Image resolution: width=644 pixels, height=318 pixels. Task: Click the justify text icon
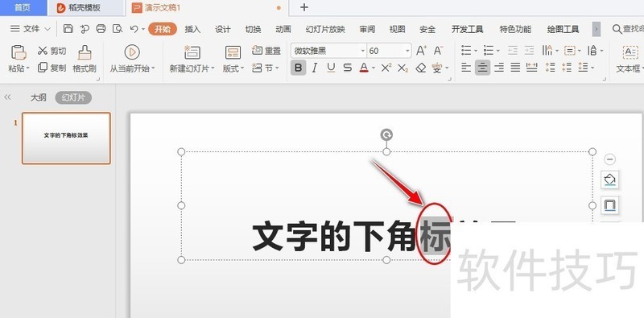tap(515, 68)
